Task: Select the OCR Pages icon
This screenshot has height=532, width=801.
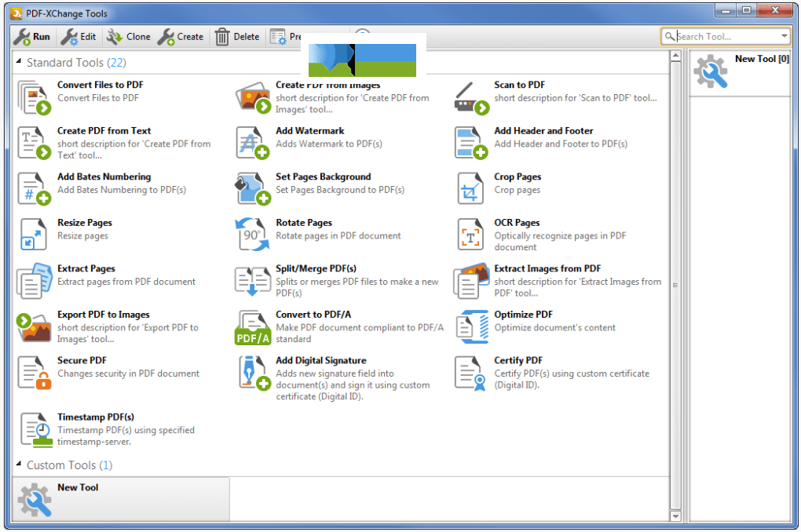Action: [x=470, y=235]
